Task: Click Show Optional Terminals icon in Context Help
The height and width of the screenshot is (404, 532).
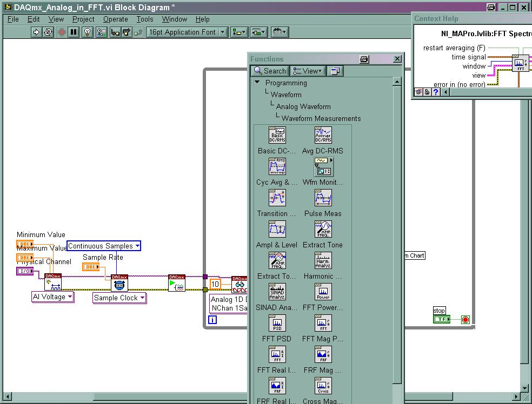Action: pyautogui.click(x=418, y=92)
